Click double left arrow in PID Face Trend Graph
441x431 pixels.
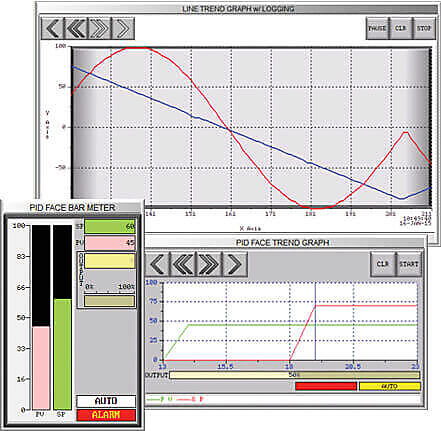pyautogui.click(x=183, y=264)
